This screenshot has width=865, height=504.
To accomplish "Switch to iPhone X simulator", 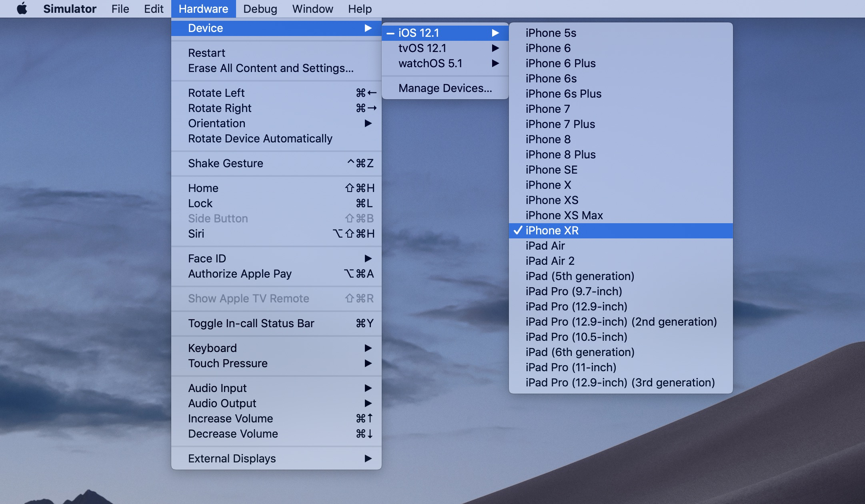I will 621,185.
